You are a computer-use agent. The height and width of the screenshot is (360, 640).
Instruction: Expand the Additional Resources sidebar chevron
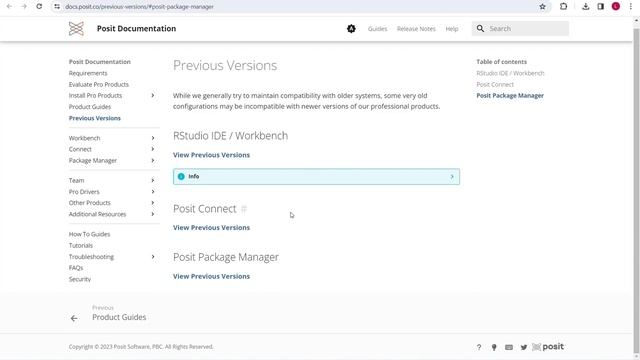tap(153, 214)
